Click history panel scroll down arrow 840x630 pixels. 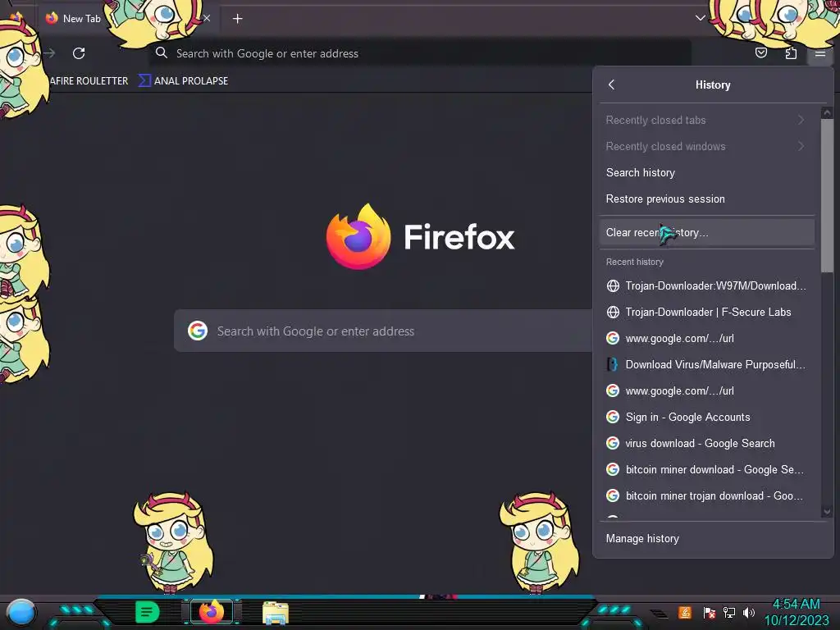(x=827, y=512)
